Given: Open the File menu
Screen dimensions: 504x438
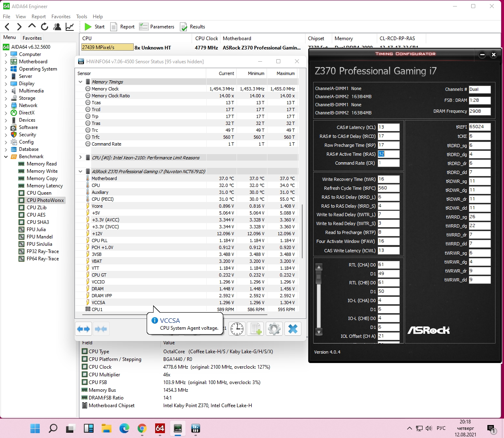Looking at the screenshot, I should pyautogui.click(x=6, y=17).
